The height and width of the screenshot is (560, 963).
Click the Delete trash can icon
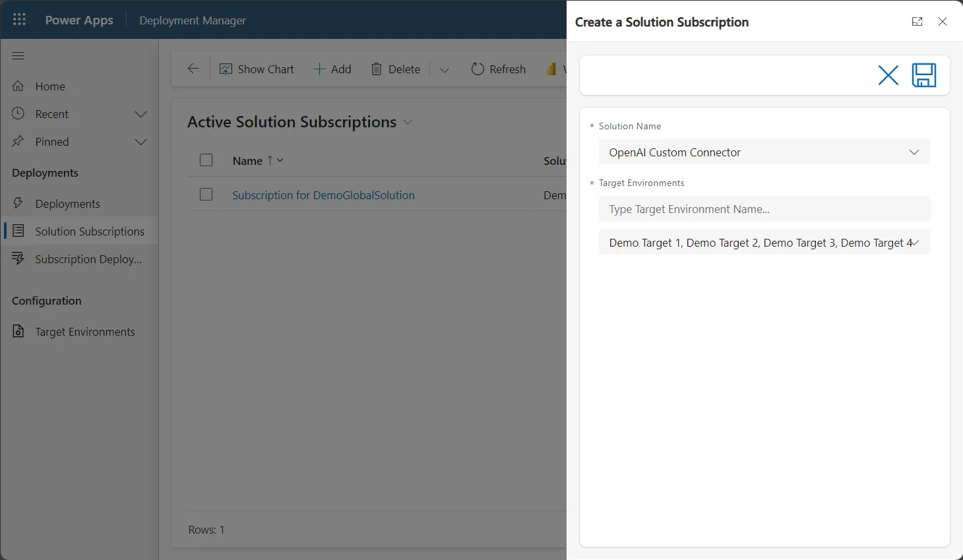click(377, 69)
